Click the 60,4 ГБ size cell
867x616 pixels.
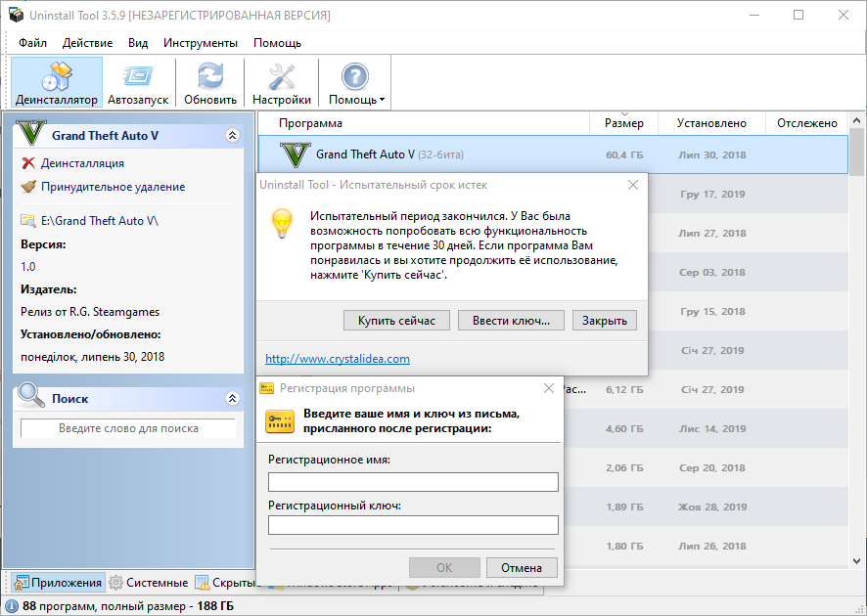pos(624,155)
